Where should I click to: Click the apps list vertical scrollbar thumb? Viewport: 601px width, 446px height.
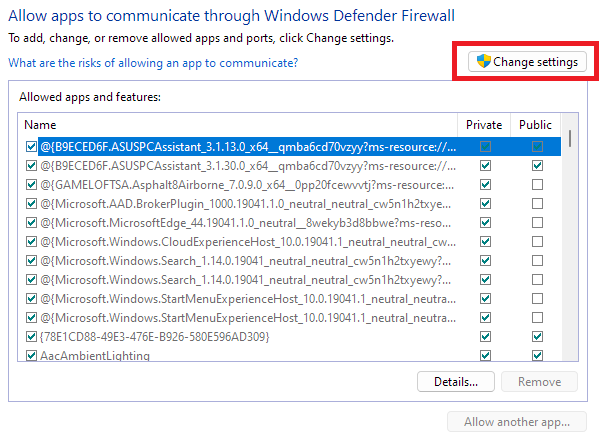coord(571,140)
